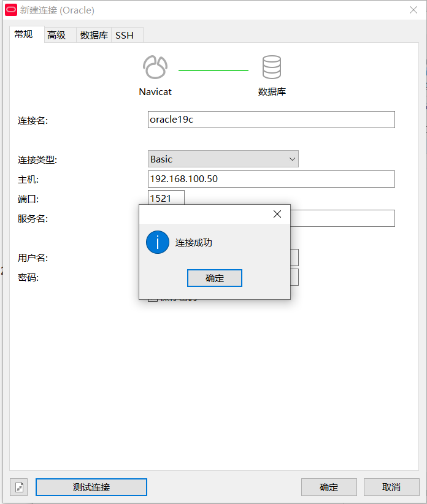Screen dimensions: 427x504
Task: Click the Oracle icon in title bar
Action: pyautogui.click(x=11, y=10)
